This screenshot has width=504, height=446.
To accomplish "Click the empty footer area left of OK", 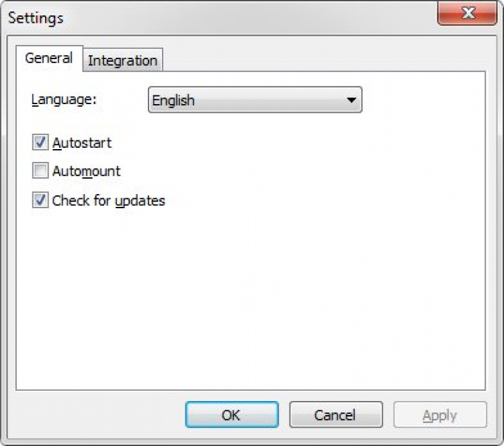I will point(94,415).
